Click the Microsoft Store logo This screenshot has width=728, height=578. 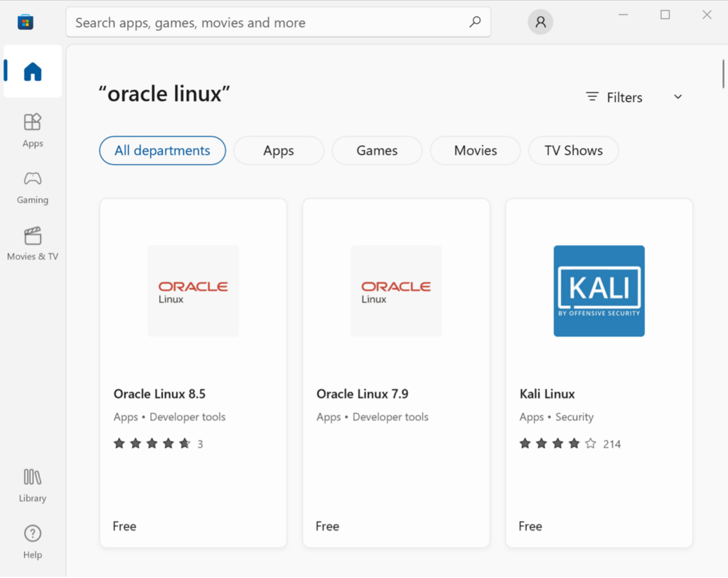(26, 21)
